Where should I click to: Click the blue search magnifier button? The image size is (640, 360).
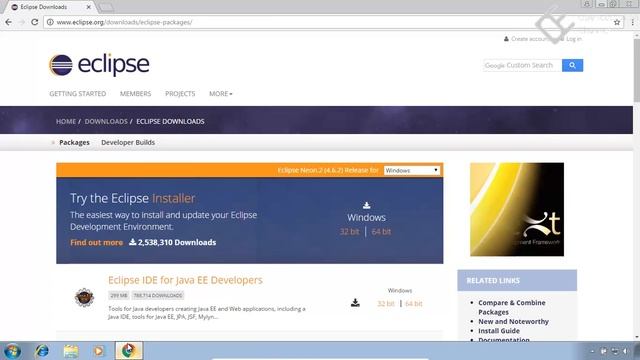pos(572,65)
